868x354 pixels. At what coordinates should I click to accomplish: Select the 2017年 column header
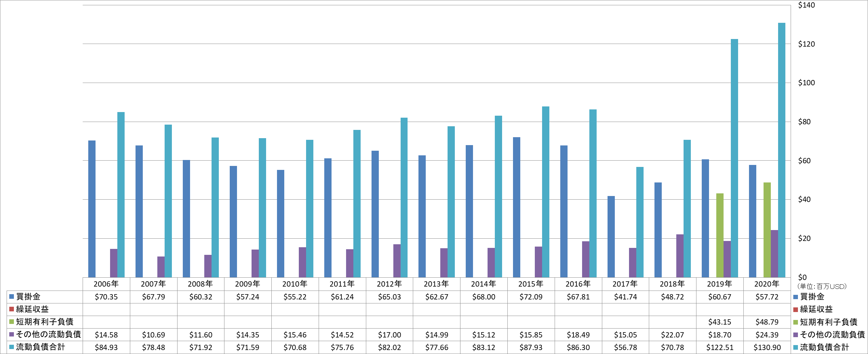pyautogui.click(x=625, y=284)
